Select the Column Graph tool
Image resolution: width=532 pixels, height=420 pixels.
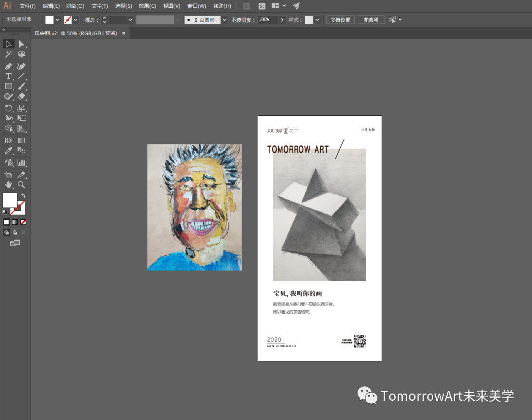[x=21, y=163]
